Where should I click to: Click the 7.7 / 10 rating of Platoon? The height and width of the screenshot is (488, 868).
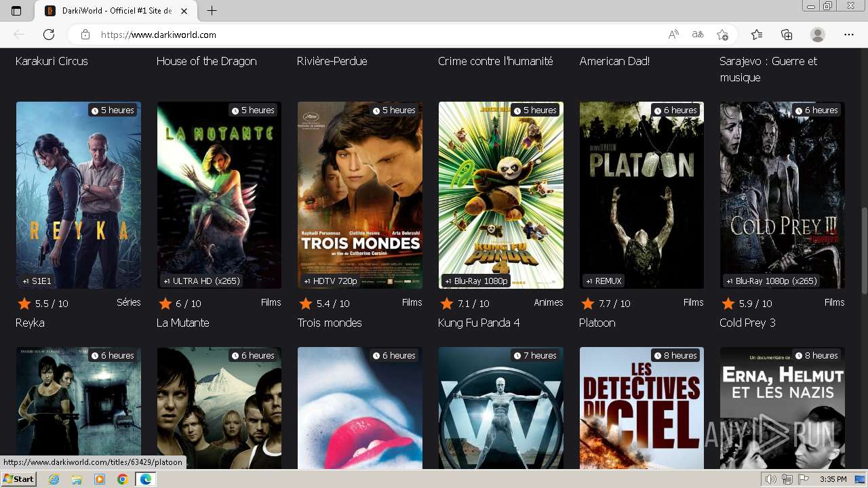click(614, 304)
